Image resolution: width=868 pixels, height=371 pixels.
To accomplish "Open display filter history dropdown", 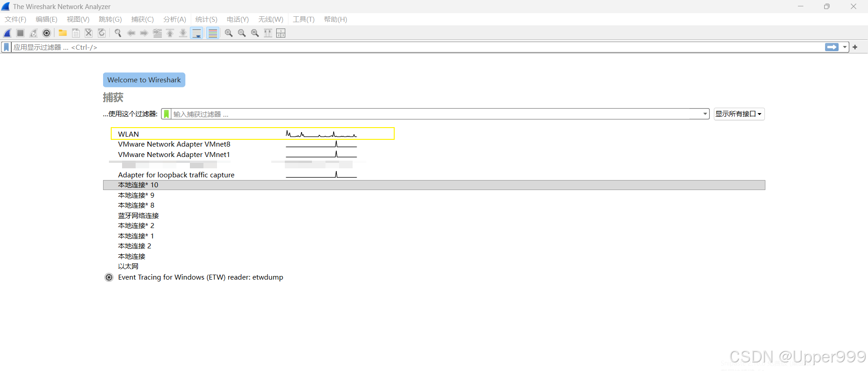I will tap(844, 47).
